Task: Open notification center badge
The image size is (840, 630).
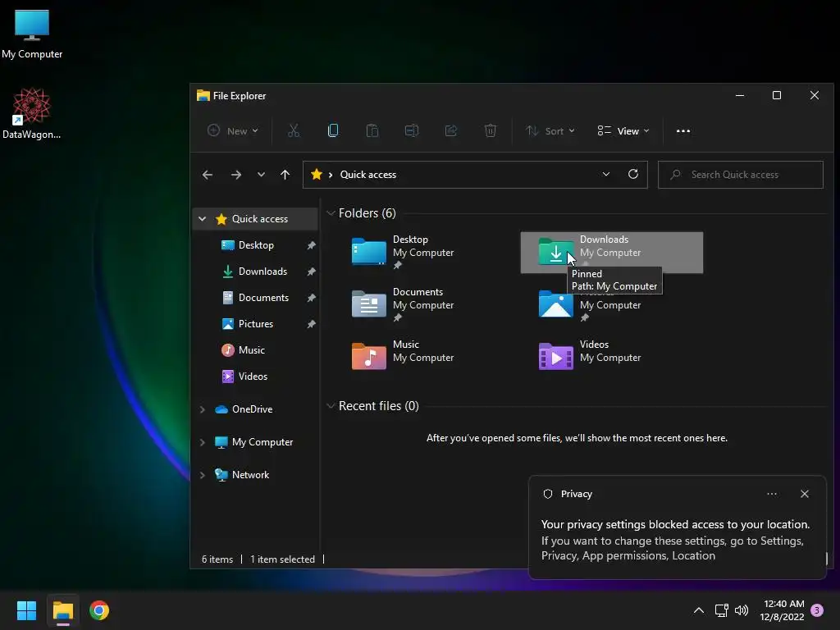Action: point(817,610)
